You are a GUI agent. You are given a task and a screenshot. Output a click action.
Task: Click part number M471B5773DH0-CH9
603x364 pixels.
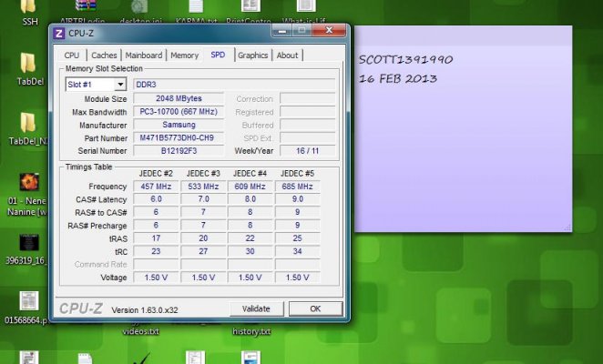click(x=179, y=137)
